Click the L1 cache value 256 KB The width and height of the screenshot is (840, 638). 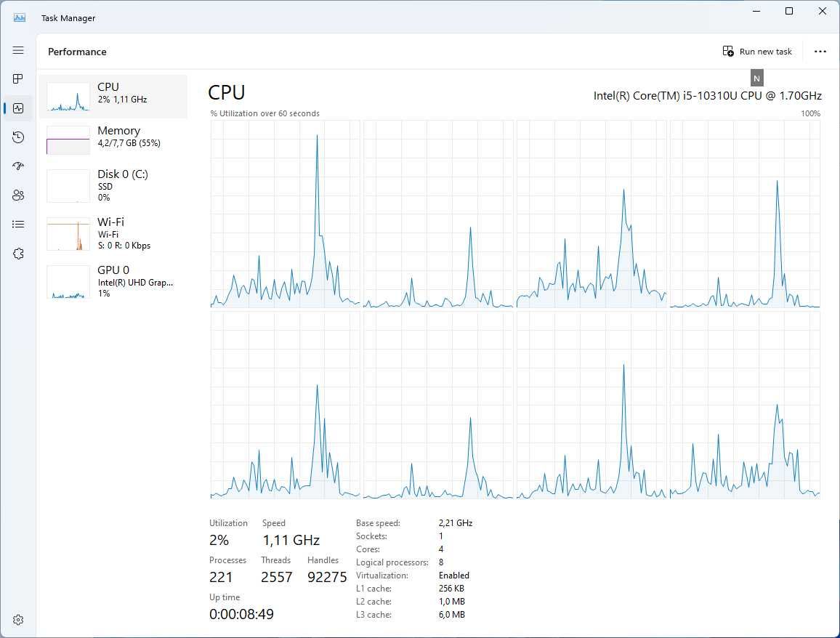point(451,588)
